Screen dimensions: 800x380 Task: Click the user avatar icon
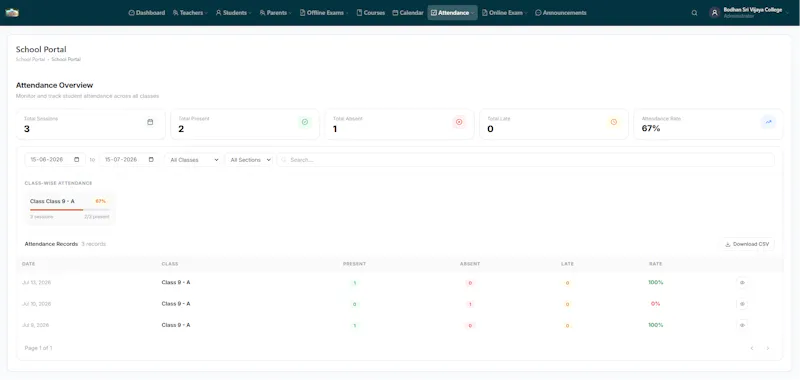click(715, 13)
